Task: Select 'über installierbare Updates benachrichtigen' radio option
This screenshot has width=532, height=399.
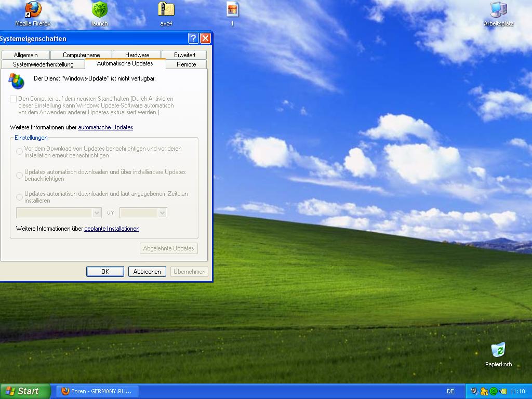Action: tap(20, 175)
